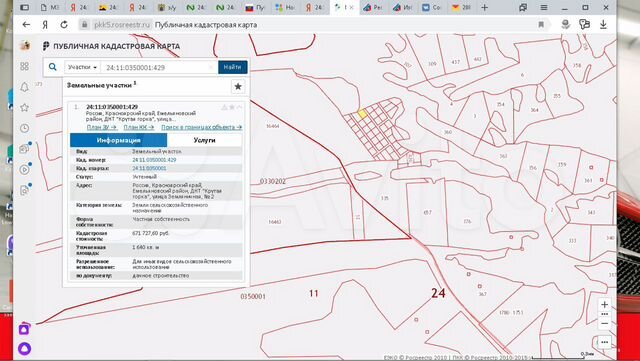The height and width of the screenshot is (361, 640).
Task: Open the tab overview windows icon
Action: (x=523, y=7)
